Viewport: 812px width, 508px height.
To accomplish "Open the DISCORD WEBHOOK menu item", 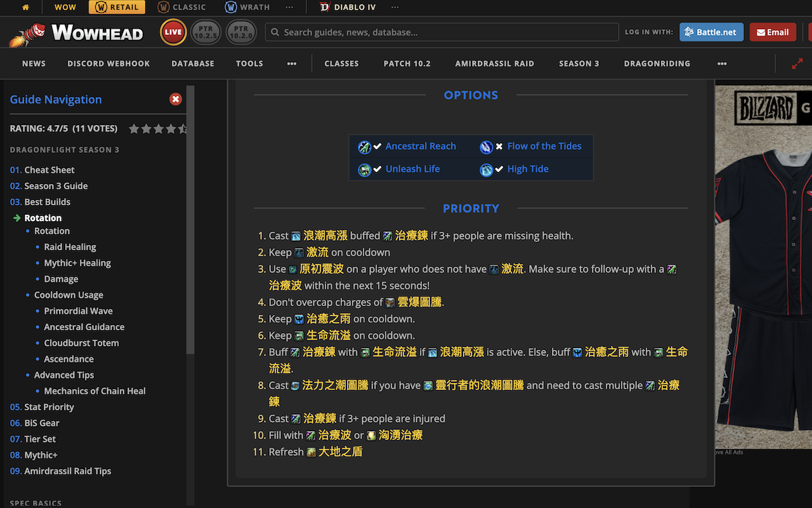I will [x=108, y=63].
